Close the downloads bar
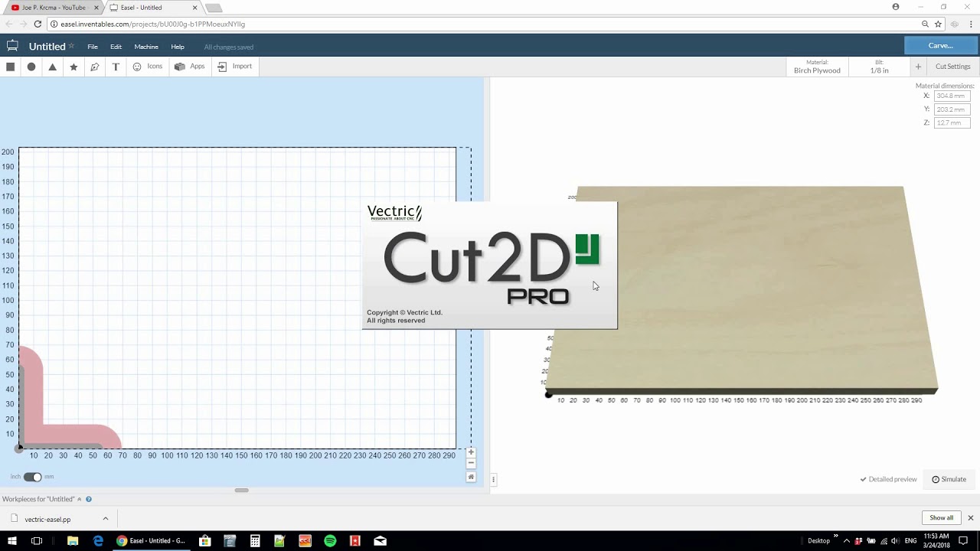980x551 pixels. 971,518
